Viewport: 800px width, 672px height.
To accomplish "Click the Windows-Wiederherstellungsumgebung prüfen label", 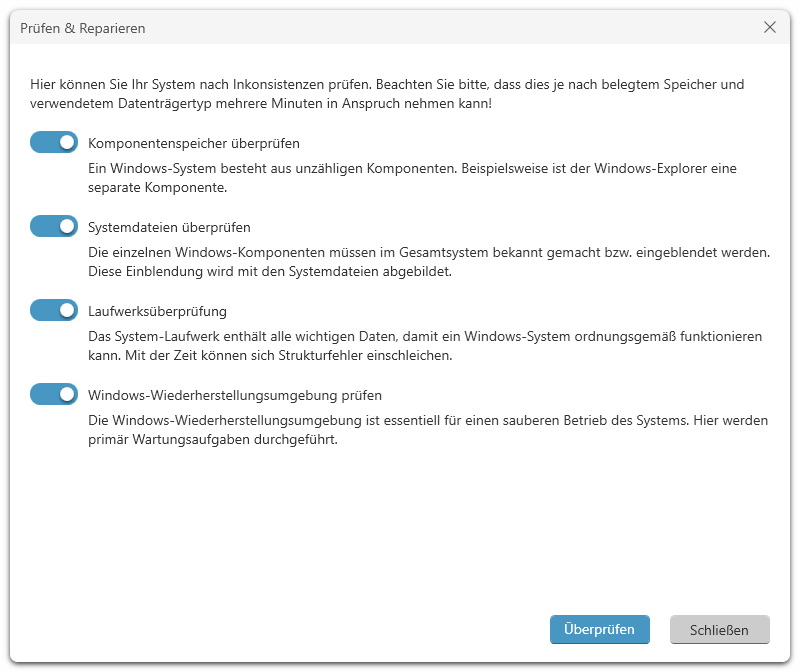I will coord(235,395).
